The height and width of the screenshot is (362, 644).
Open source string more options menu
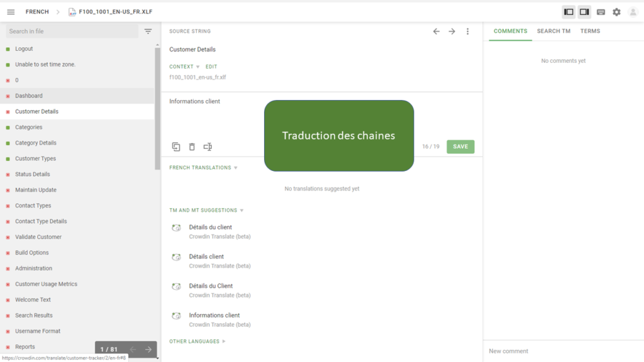467,31
